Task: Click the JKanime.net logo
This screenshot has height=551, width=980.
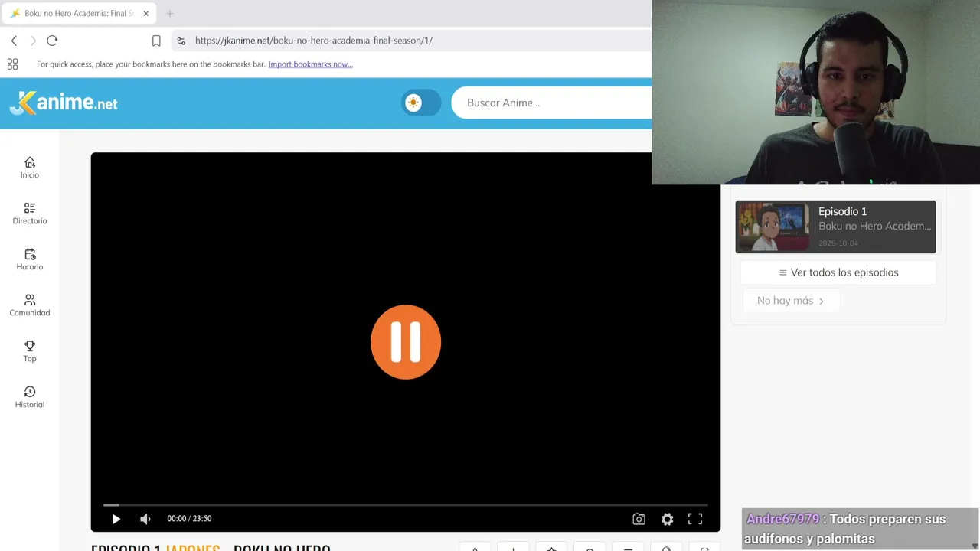Action: pos(64,103)
